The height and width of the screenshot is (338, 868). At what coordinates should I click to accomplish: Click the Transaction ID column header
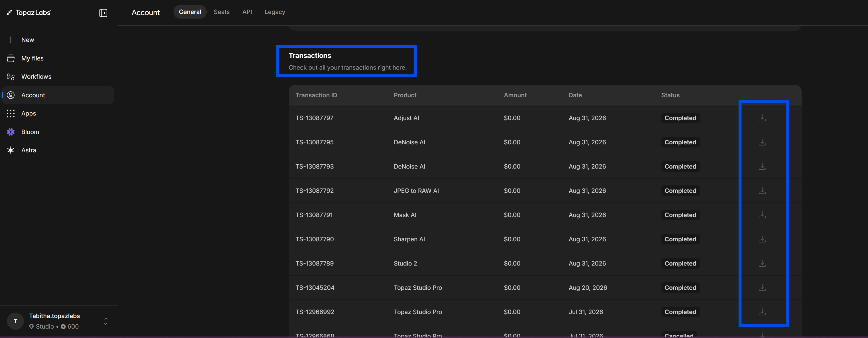click(x=316, y=96)
